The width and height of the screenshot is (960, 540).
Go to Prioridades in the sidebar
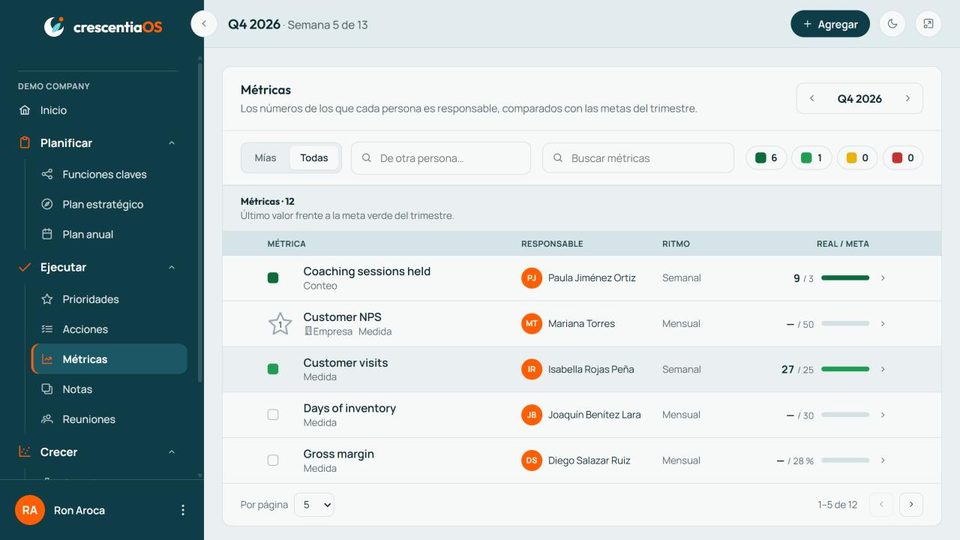[x=109, y=299]
